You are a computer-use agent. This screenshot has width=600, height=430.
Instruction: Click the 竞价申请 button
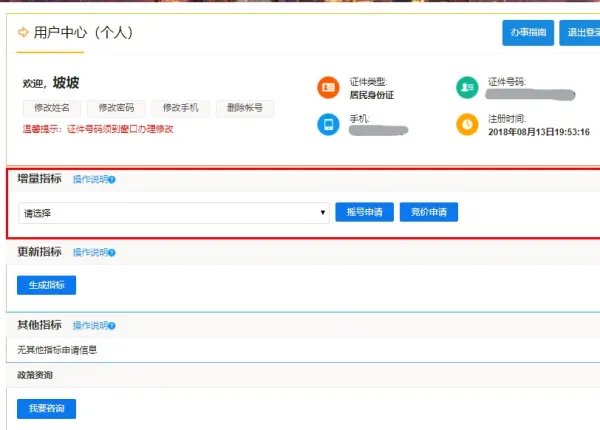(x=429, y=212)
